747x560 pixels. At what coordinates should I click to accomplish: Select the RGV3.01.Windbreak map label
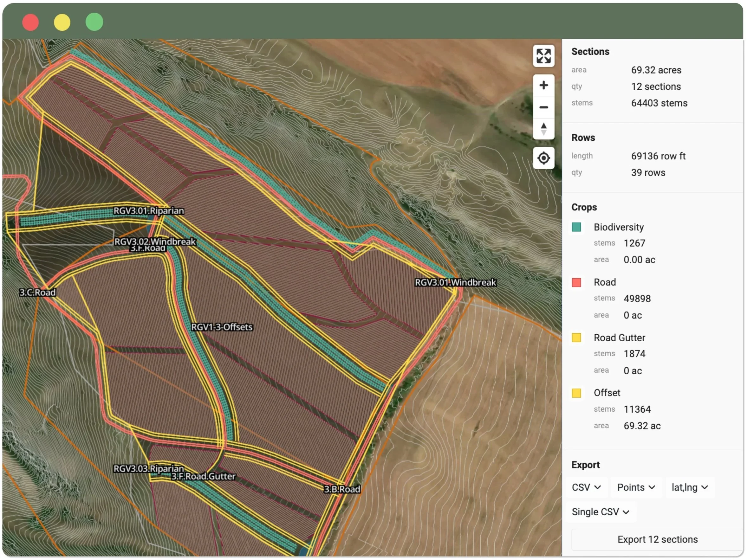[455, 282]
